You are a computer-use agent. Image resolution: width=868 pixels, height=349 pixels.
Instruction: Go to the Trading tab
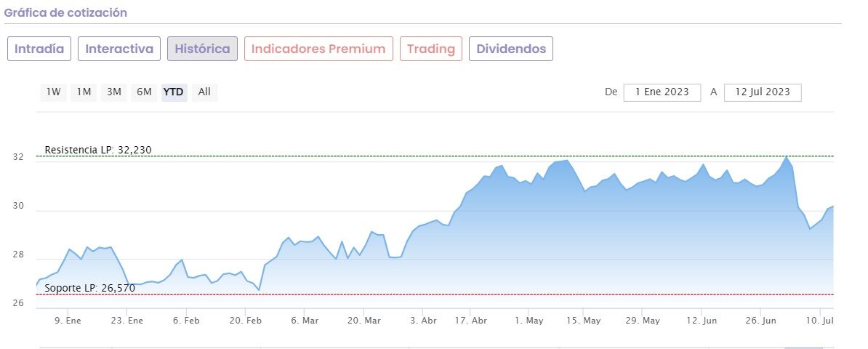(x=431, y=49)
